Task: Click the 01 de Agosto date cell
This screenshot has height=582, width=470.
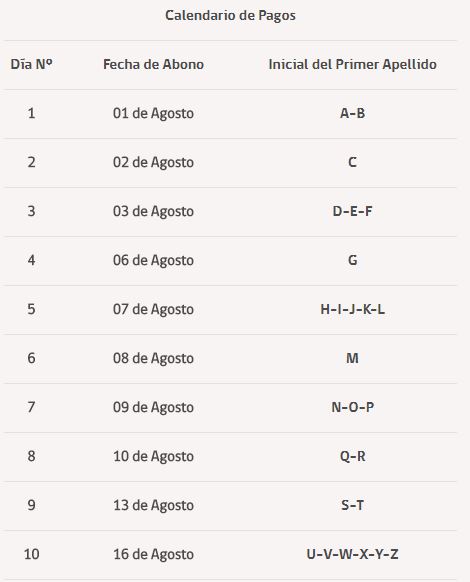Action: pyautogui.click(x=153, y=114)
